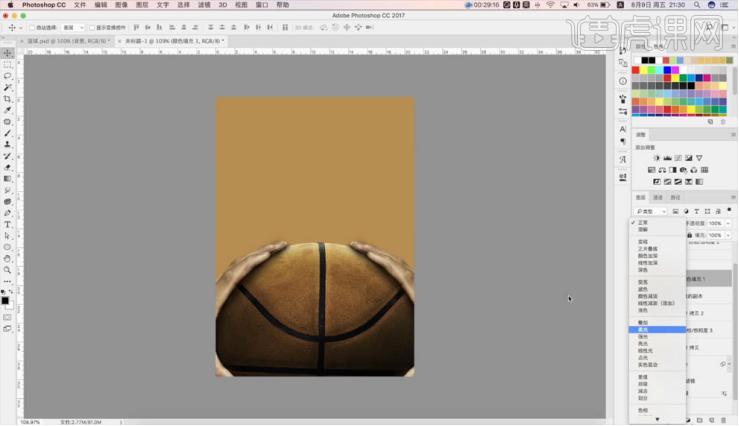Select the Crop tool
Image resolution: width=739 pixels, height=426 pixels.
(x=7, y=99)
